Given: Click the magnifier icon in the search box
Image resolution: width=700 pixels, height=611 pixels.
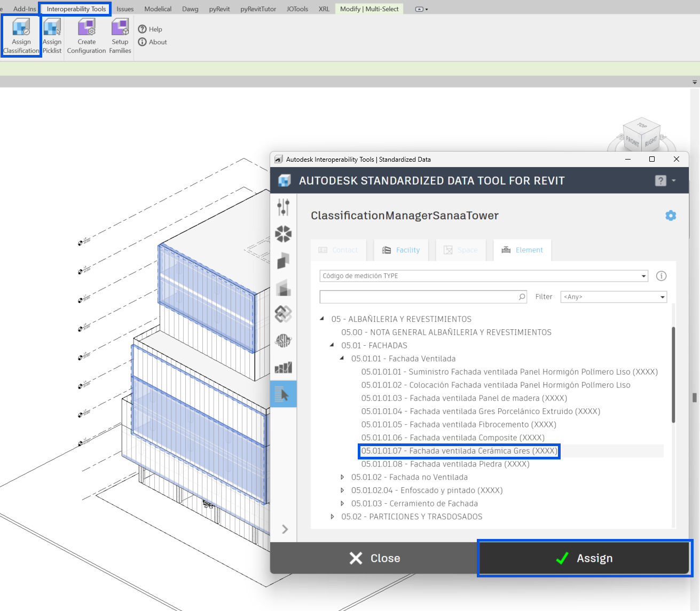Looking at the screenshot, I should [522, 297].
